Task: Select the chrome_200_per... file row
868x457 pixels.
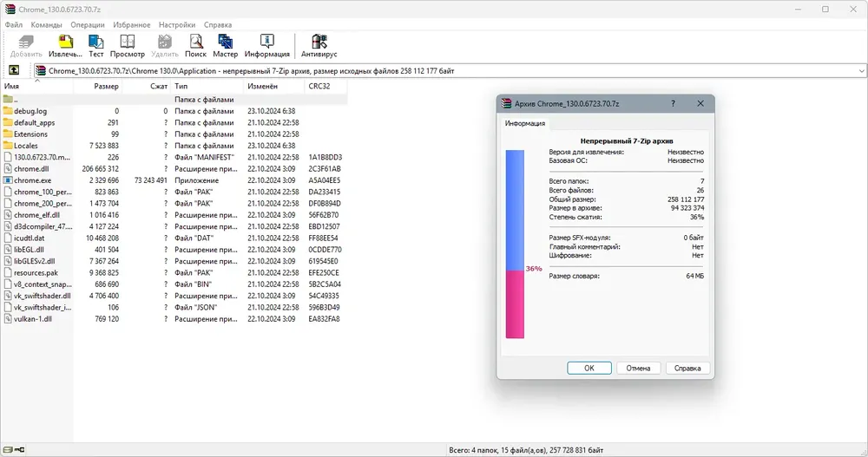Action: (x=174, y=204)
